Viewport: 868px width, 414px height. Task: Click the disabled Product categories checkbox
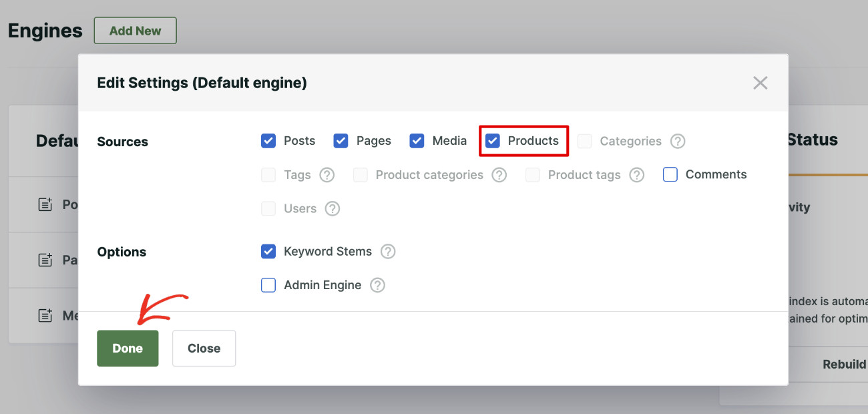[361, 175]
